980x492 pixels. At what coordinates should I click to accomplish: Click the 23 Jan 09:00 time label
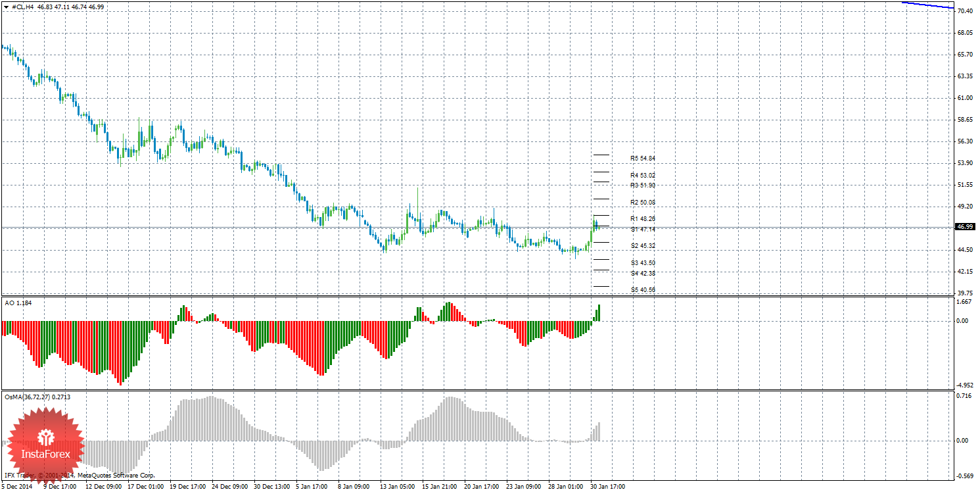point(525,487)
